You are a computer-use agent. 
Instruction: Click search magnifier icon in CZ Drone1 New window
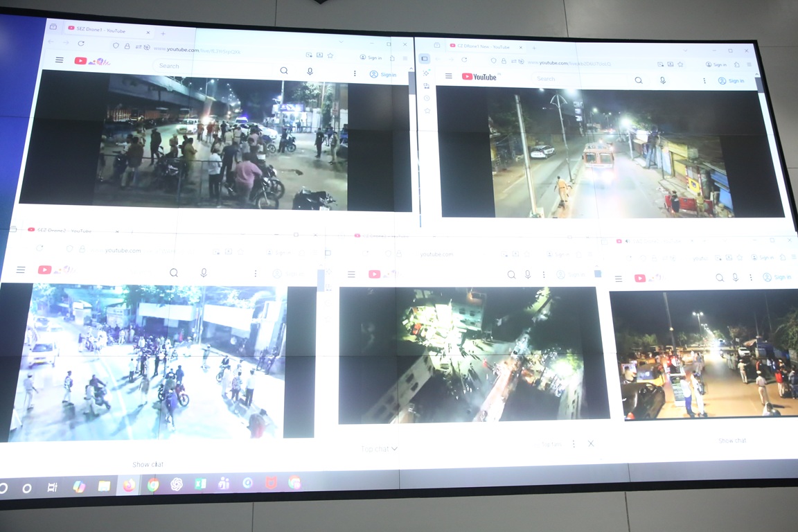pyautogui.click(x=638, y=80)
